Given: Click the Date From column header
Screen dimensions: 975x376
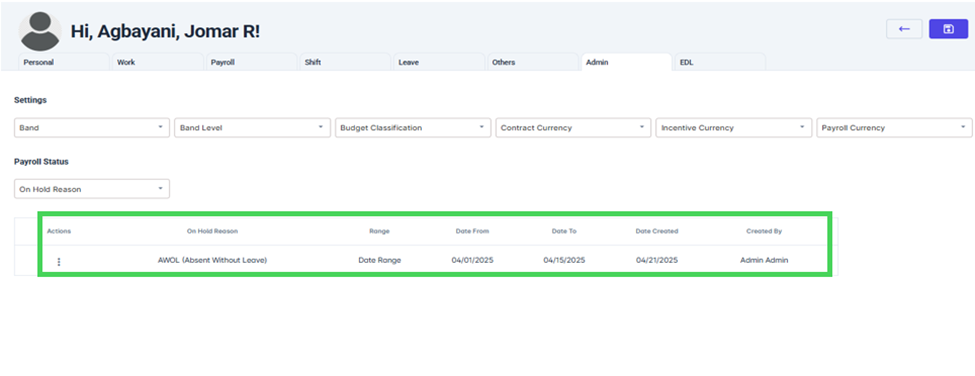Looking at the screenshot, I should pos(472,231).
